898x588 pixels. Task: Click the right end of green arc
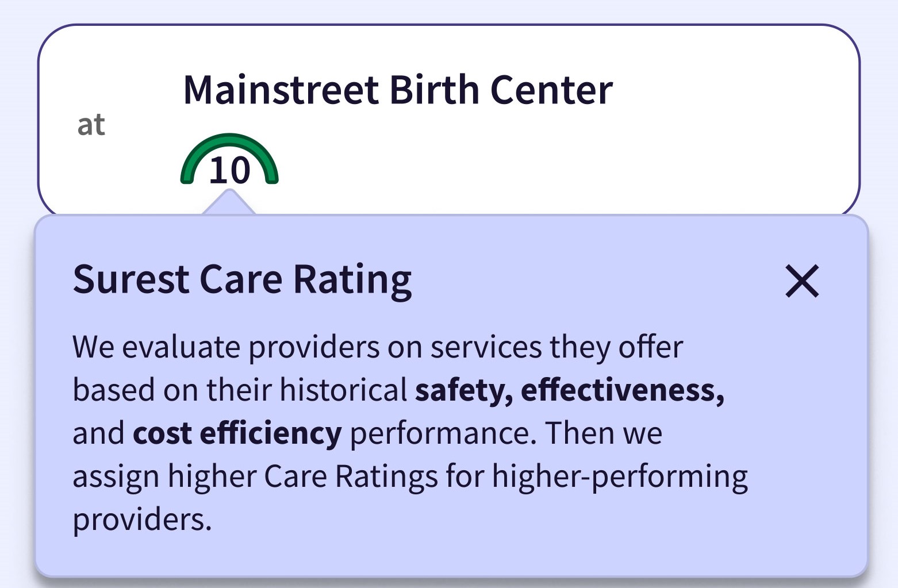tap(271, 178)
